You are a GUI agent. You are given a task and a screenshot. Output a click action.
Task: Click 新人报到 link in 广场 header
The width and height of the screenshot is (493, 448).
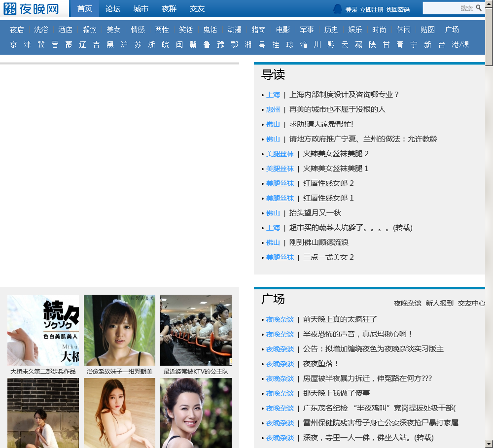[x=440, y=303]
